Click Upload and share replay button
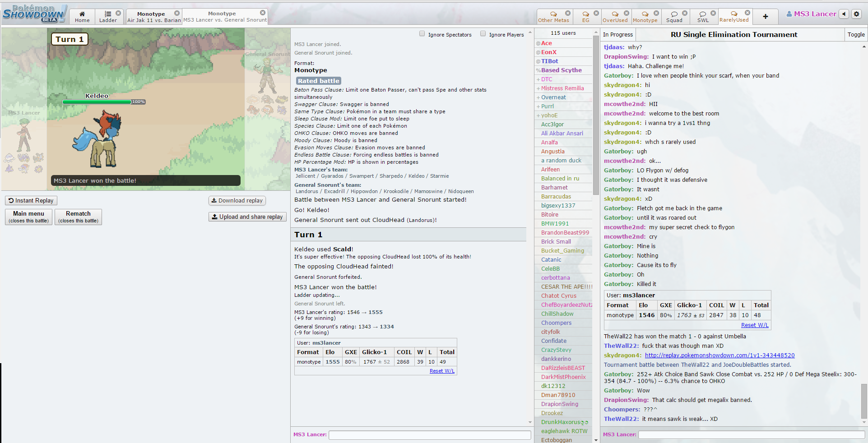The height and width of the screenshot is (443, 868). (x=247, y=217)
